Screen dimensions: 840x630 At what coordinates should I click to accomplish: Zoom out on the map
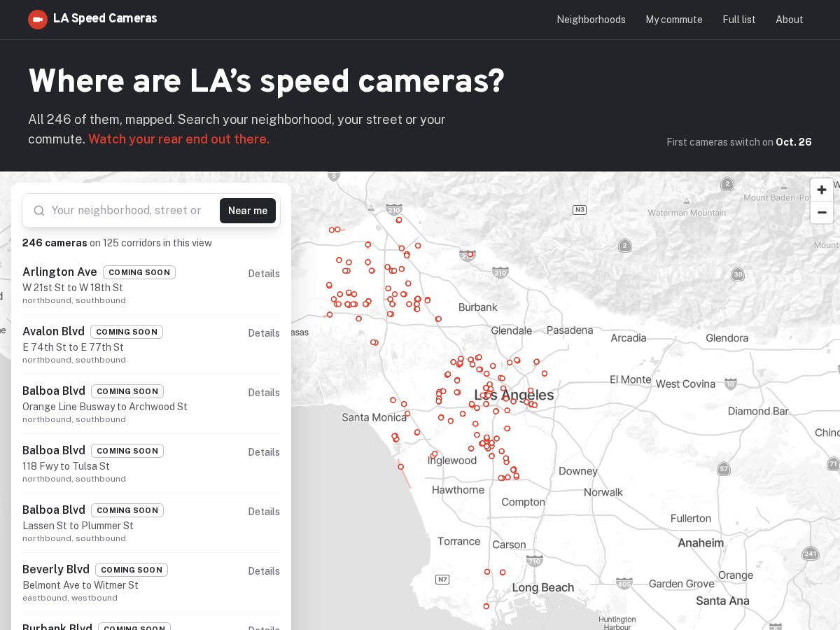pyautogui.click(x=822, y=212)
